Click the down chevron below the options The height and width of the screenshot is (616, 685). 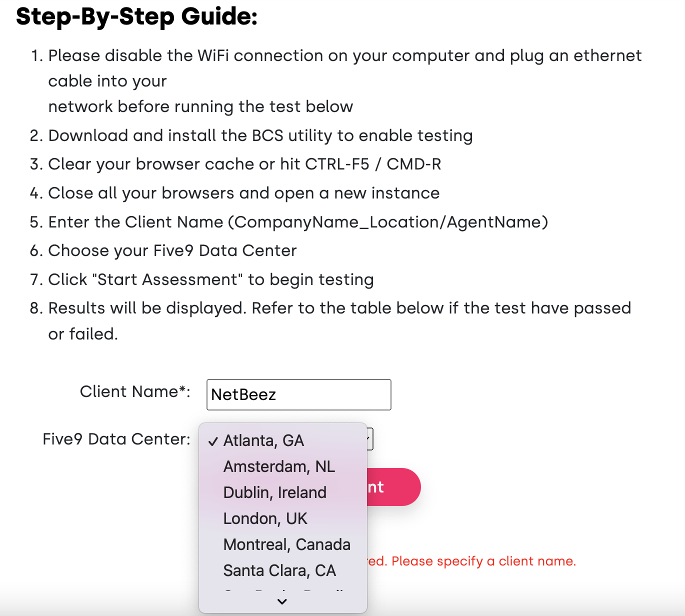(282, 601)
